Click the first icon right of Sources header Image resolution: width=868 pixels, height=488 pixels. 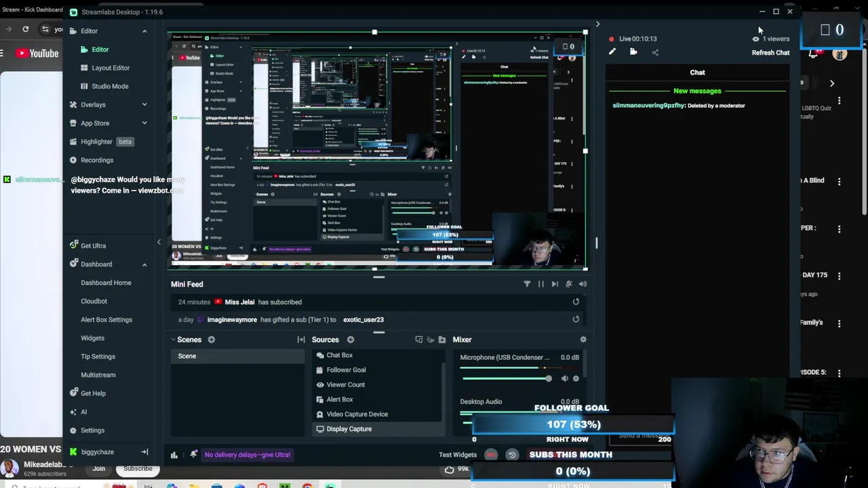(418, 340)
